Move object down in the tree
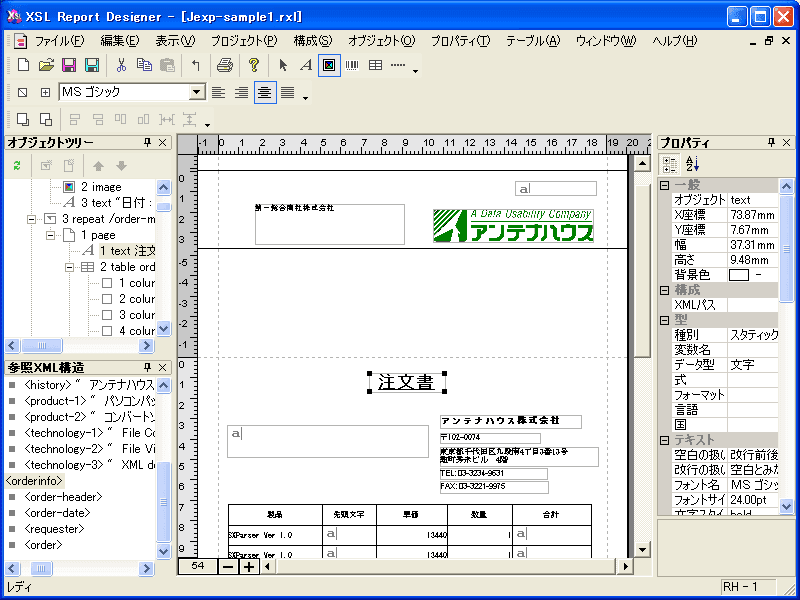Viewport: 800px width, 600px height. click(121, 166)
